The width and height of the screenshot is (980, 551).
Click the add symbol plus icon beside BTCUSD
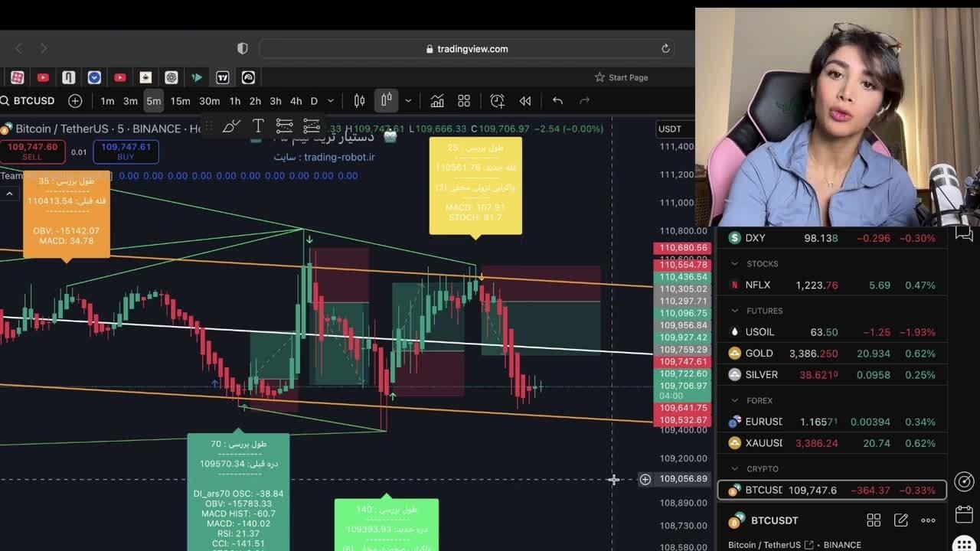tap(75, 101)
